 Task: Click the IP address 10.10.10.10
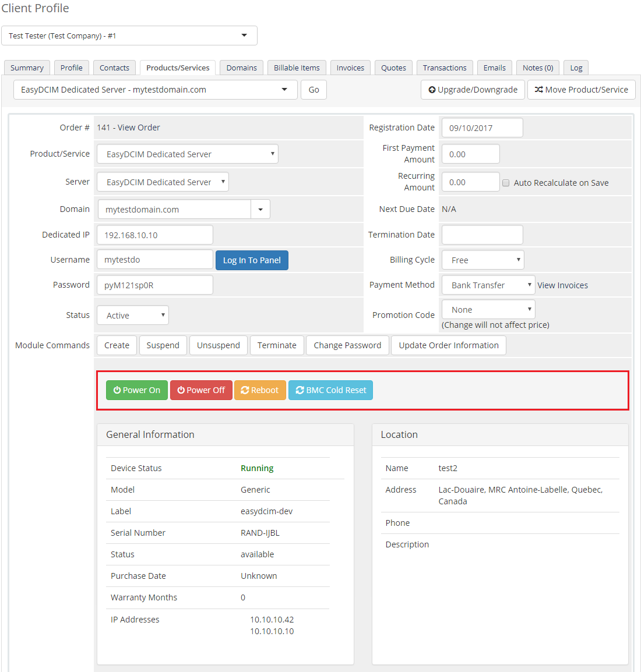point(272,631)
